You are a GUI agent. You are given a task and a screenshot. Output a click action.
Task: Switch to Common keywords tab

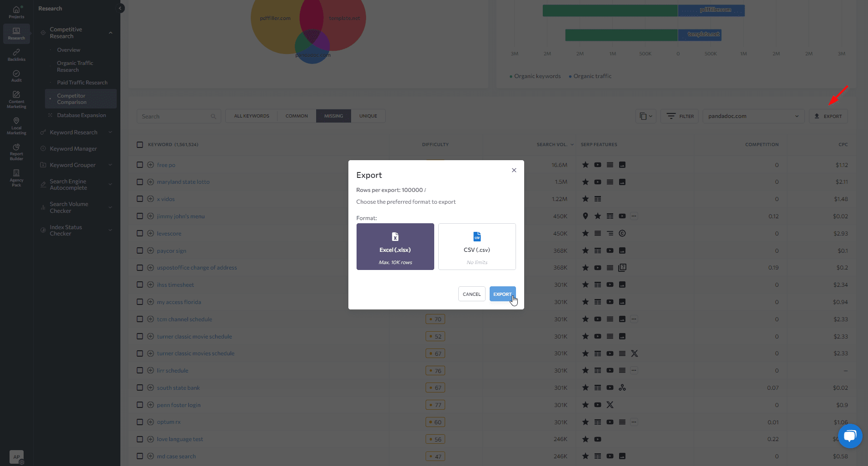point(297,116)
